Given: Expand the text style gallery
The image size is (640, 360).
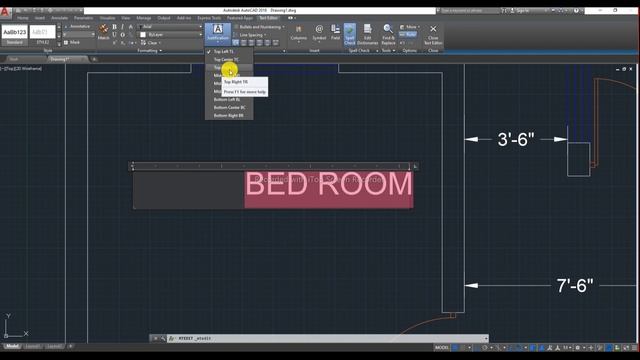Looking at the screenshot, I should (x=59, y=43).
